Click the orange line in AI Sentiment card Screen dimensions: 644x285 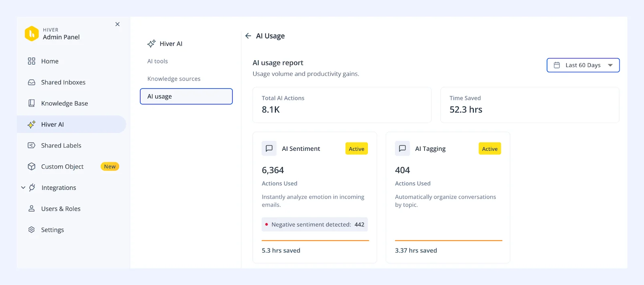click(x=315, y=241)
